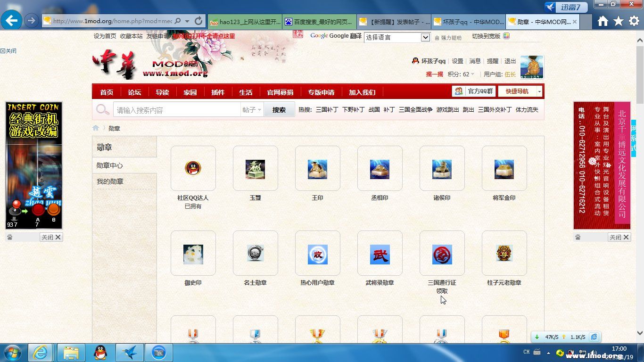
Task: Select the 柱子元老勋章 medal icon
Action: tap(504, 254)
